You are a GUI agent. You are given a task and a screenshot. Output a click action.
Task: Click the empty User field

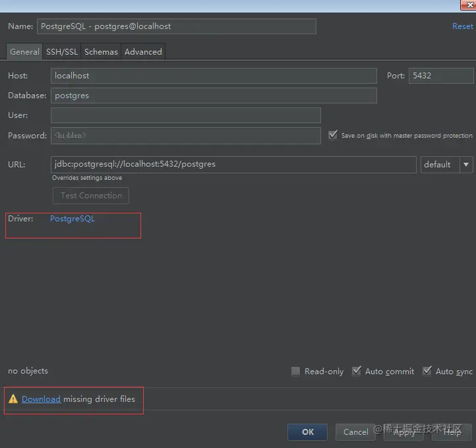pos(186,115)
